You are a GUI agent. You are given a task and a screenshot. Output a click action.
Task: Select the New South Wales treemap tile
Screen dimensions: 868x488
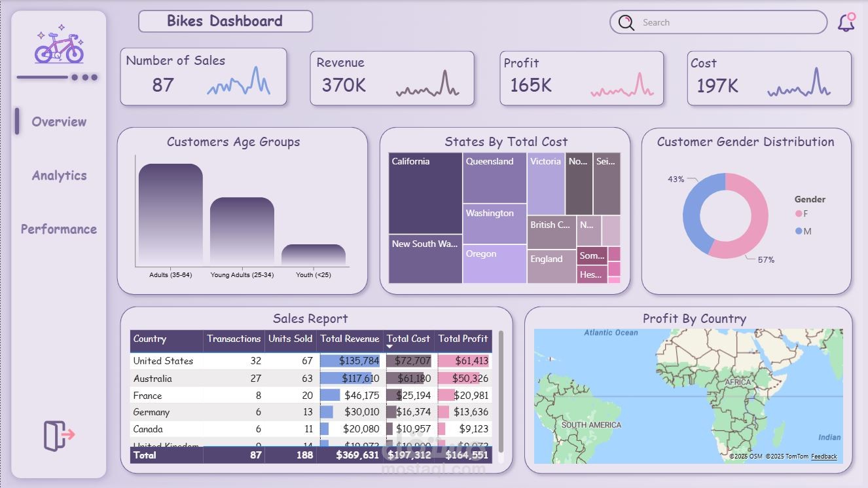pyautogui.click(x=425, y=259)
